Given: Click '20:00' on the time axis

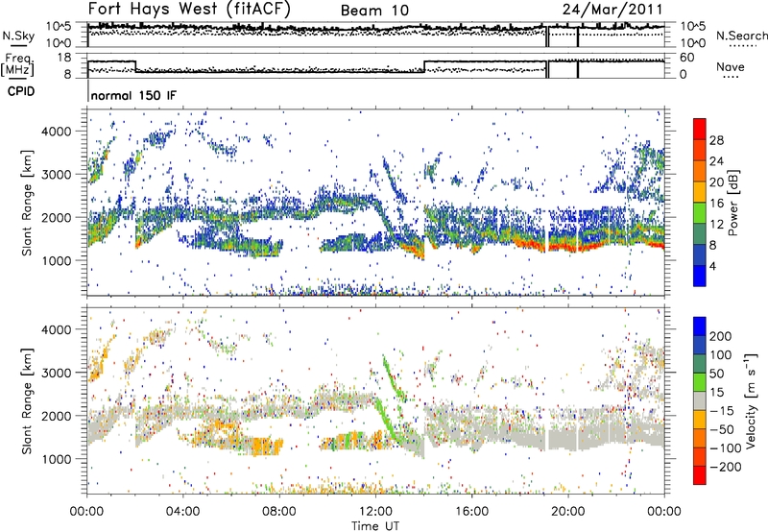Looking at the screenshot, I should coord(568,512).
